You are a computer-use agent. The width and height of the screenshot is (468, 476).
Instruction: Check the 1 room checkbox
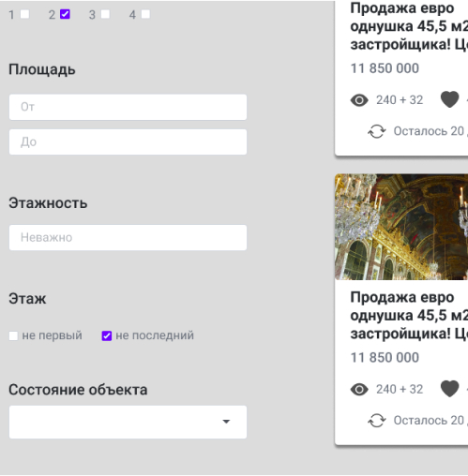pyautogui.click(x=24, y=14)
